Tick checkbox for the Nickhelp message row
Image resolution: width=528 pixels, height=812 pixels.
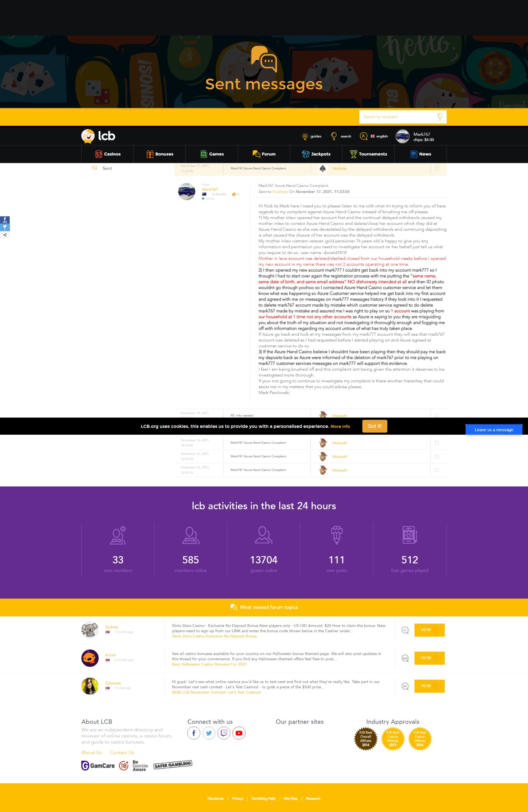coord(437,168)
